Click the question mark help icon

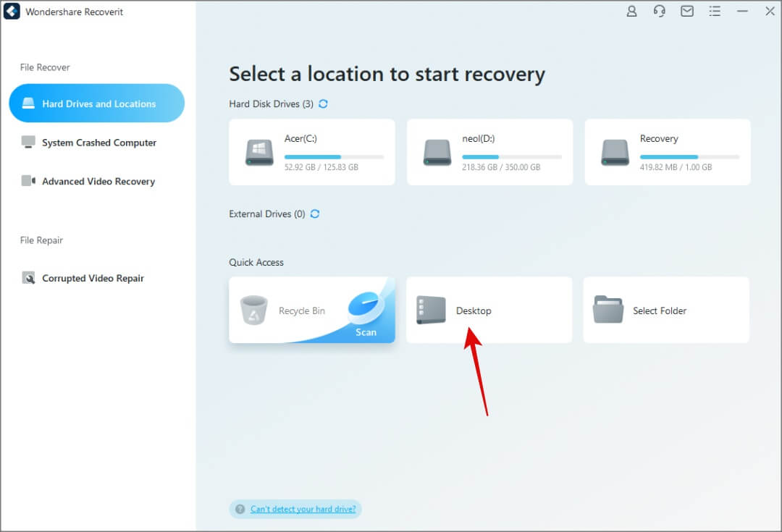coord(240,509)
